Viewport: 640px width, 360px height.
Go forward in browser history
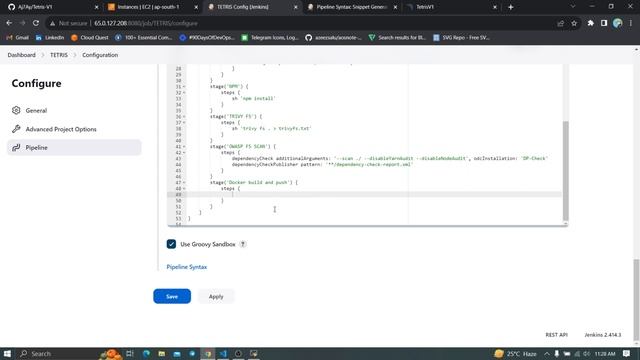click(22, 23)
